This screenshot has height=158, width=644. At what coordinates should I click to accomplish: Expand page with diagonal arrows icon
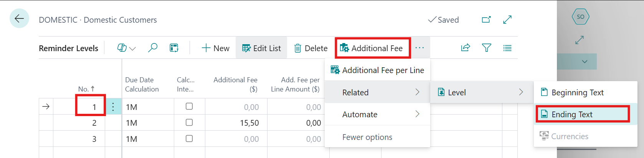tap(507, 20)
